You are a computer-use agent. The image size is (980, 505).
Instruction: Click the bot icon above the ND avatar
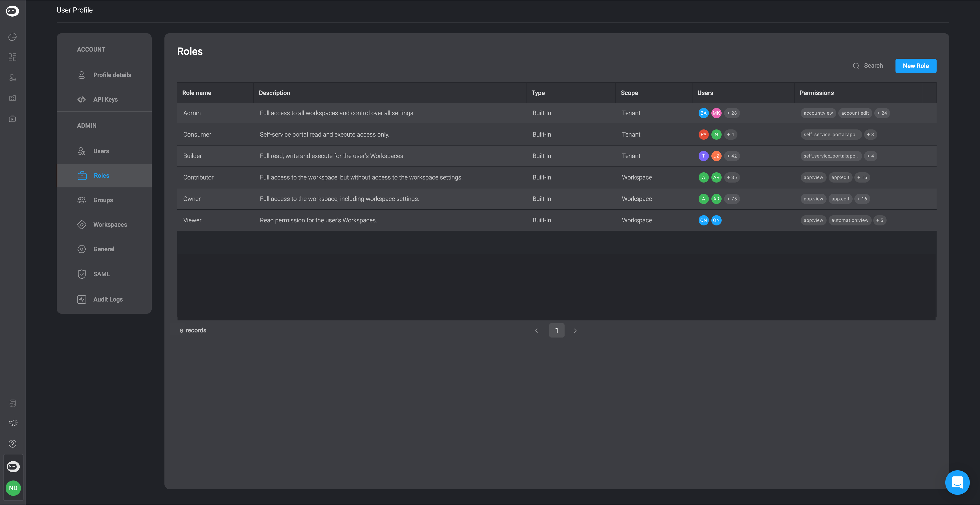coord(13,467)
